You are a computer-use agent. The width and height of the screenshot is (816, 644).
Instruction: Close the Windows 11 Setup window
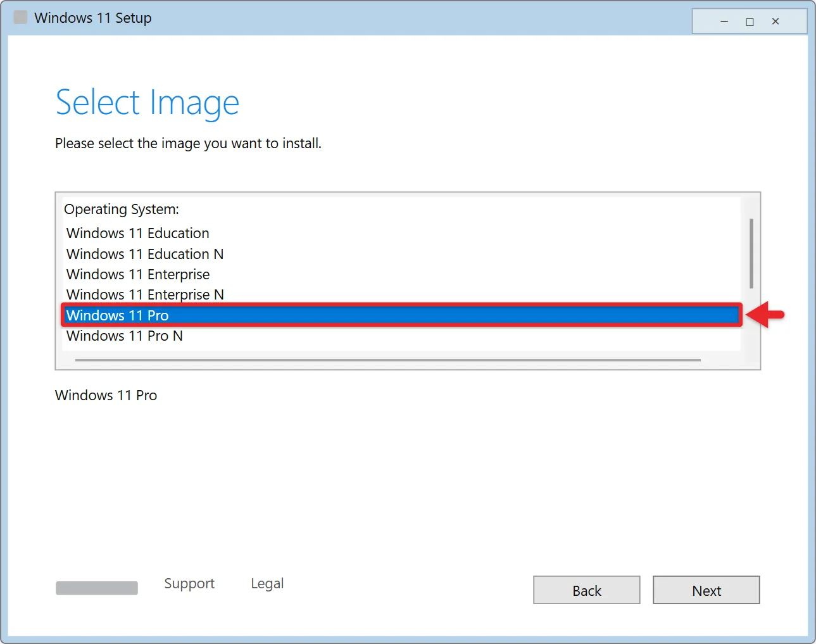pyautogui.click(x=775, y=22)
